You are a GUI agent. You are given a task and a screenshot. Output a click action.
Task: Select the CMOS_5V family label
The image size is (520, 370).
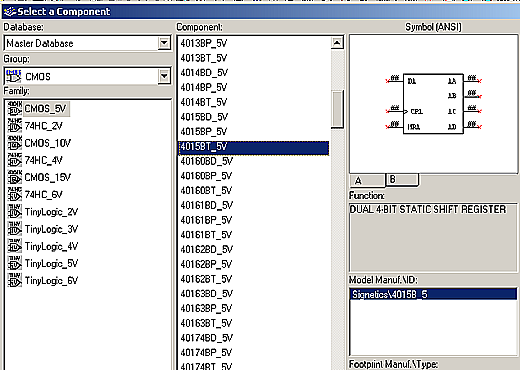coord(46,109)
